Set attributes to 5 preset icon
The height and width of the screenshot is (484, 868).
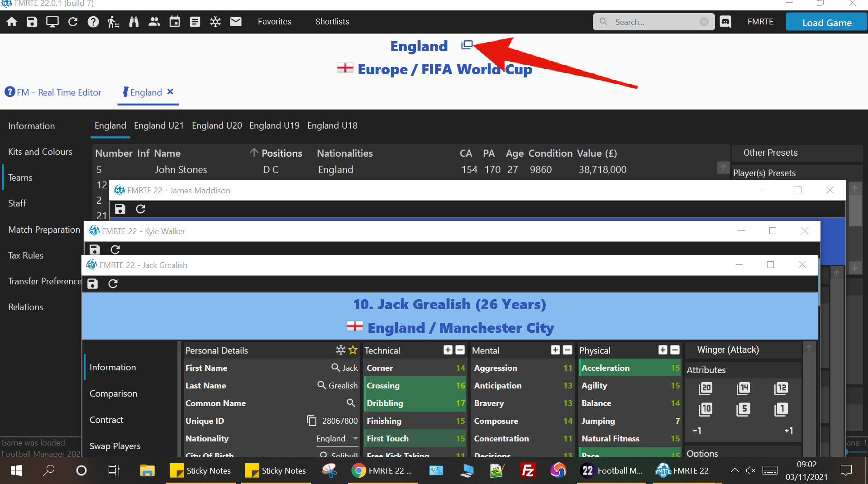(743, 409)
